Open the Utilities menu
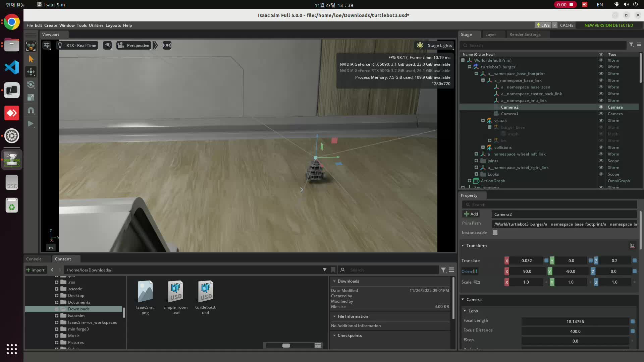 pos(96,25)
